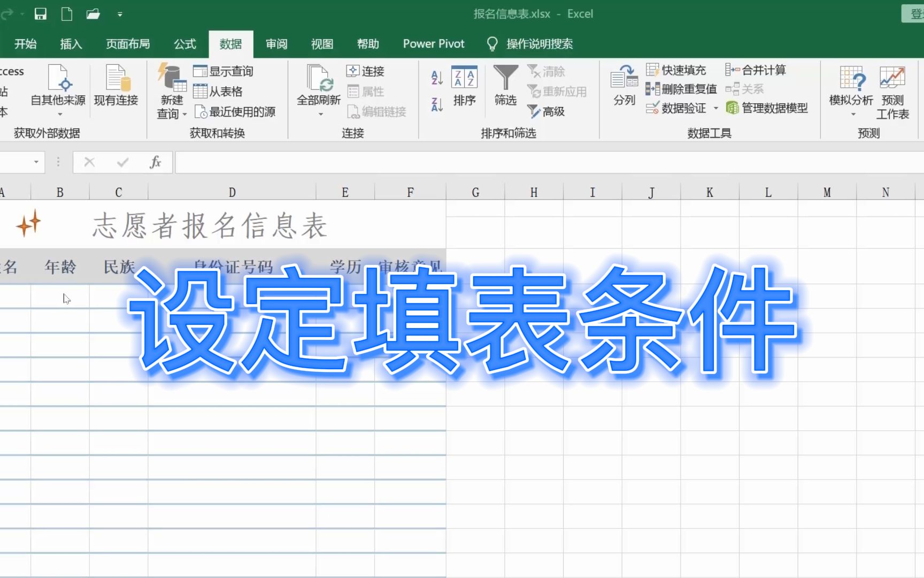Viewport: 924px width, 578px height.
Task: Click inside the formula bar input
Action: click(549, 162)
